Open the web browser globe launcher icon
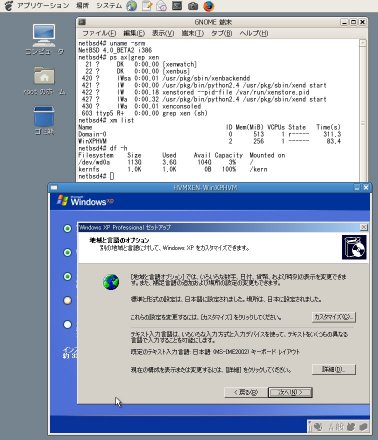Viewport: 378px width, 440px height. pos(132,6)
